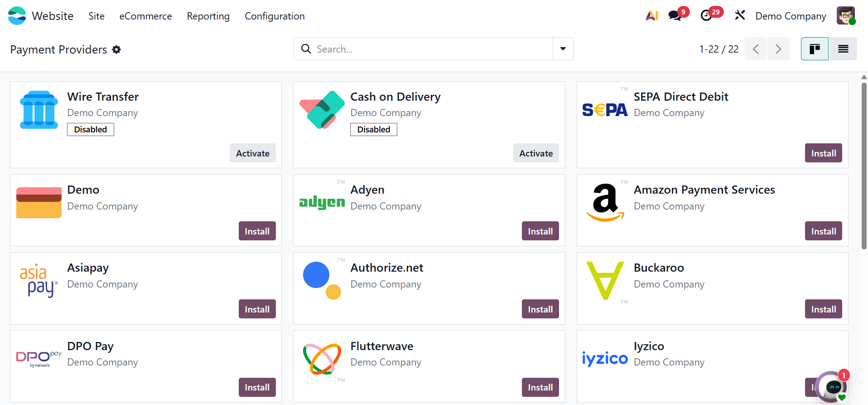Click the Odoo Website app logo
The width and height of the screenshot is (868, 405).
click(x=17, y=16)
